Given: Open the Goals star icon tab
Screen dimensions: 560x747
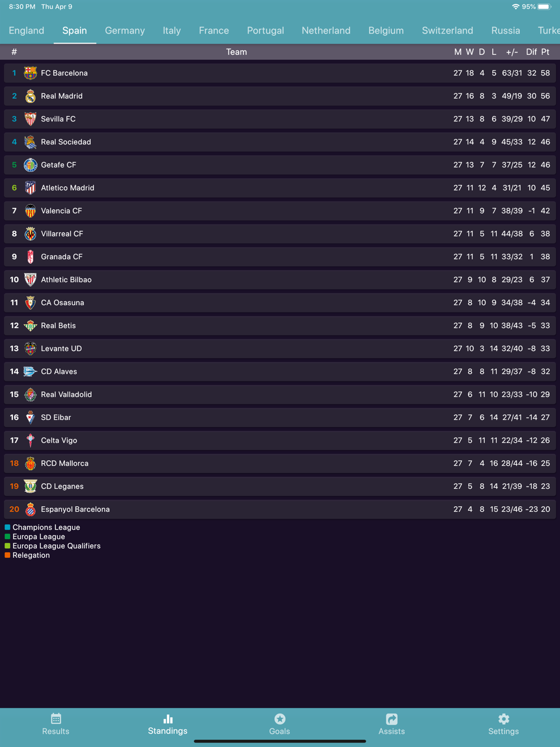Looking at the screenshot, I should coord(279,725).
